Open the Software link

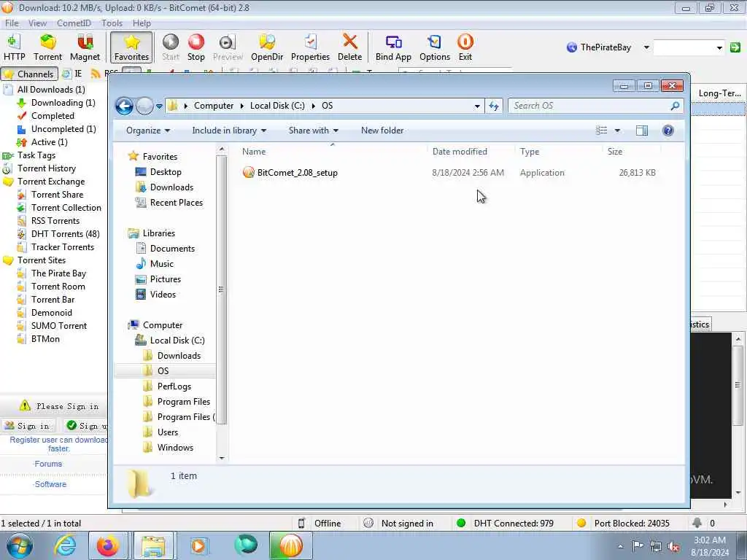pyautogui.click(x=50, y=484)
